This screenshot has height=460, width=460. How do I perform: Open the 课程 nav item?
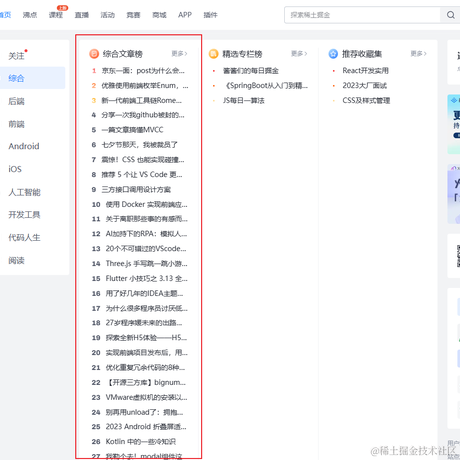56,15
